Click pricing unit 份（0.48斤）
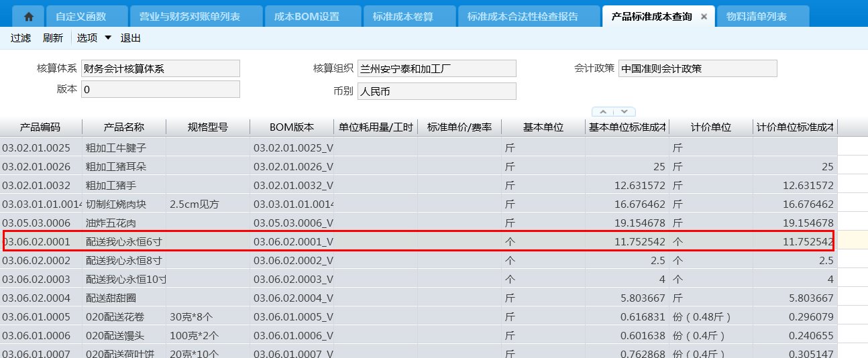The height and width of the screenshot is (358, 868). point(702,316)
